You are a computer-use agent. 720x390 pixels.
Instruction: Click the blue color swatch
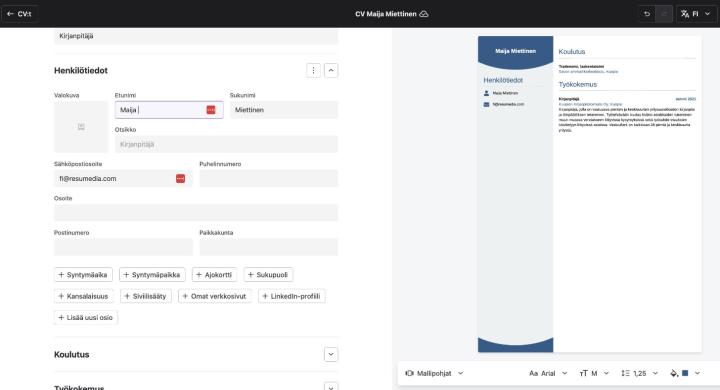tap(685, 373)
